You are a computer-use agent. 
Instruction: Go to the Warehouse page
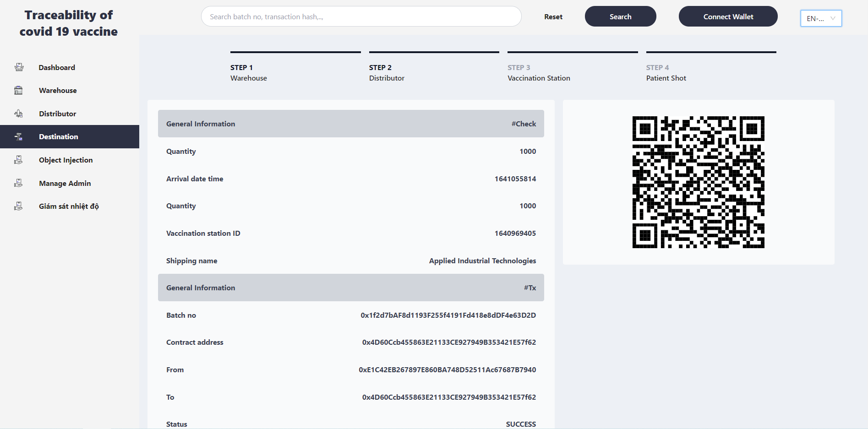point(70,90)
